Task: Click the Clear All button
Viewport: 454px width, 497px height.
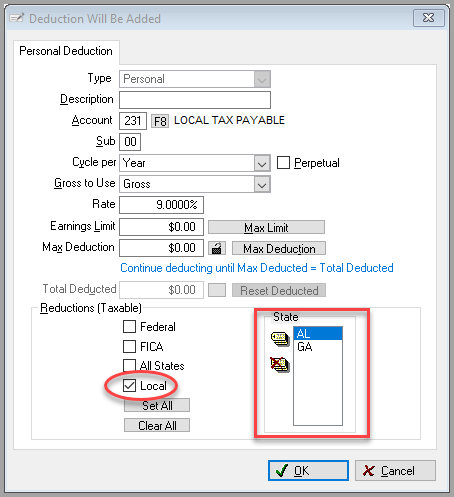Action: pyautogui.click(x=157, y=425)
